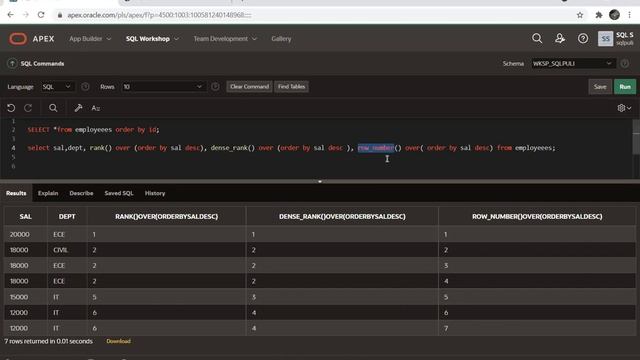Click the SAL column header
This screenshot has width=640, height=360.
(25, 216)
